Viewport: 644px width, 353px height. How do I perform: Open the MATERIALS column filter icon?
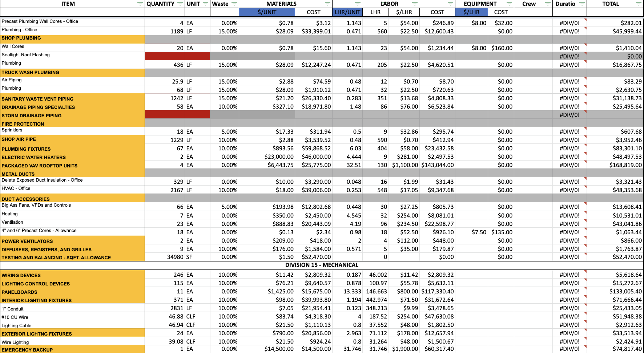coord(327,4)
